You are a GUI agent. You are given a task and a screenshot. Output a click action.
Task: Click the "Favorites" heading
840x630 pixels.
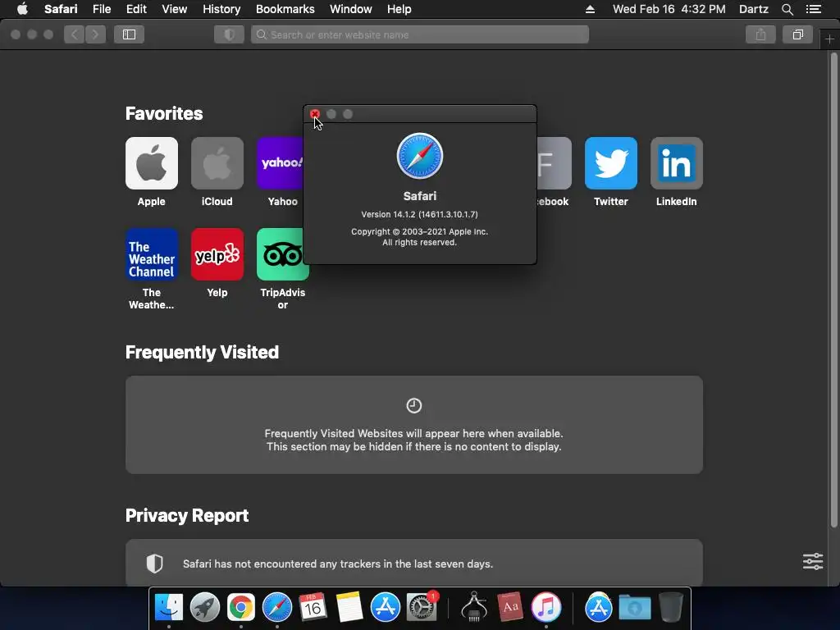pyautogui.click(x=164, y=113)
